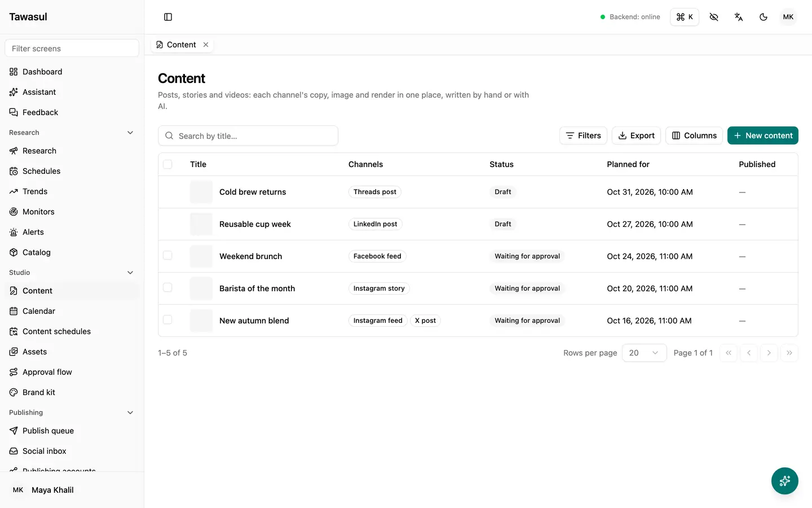The width and height of the screenshot is (812, 508).
Task: Click the New content button
Action: click(x=763, y=135)
